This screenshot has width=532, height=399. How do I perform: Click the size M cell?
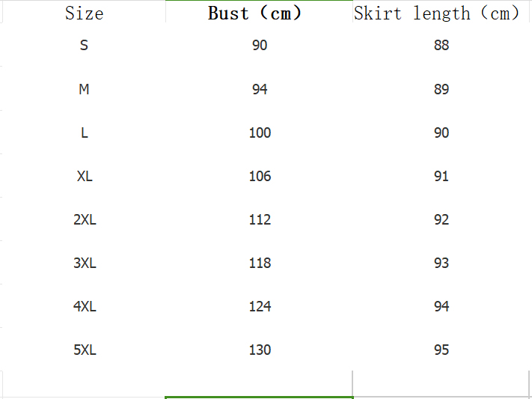pos(84,90)
